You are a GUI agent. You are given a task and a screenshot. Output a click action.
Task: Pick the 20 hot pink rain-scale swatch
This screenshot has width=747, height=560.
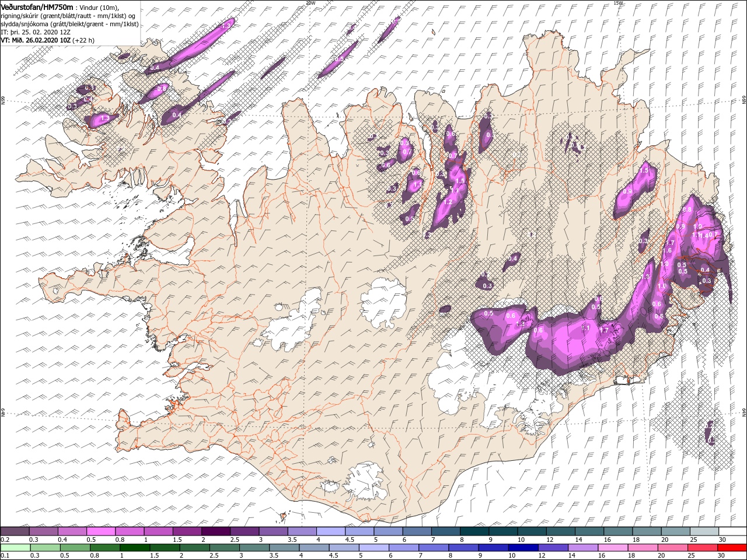click(x=672, y=548)
